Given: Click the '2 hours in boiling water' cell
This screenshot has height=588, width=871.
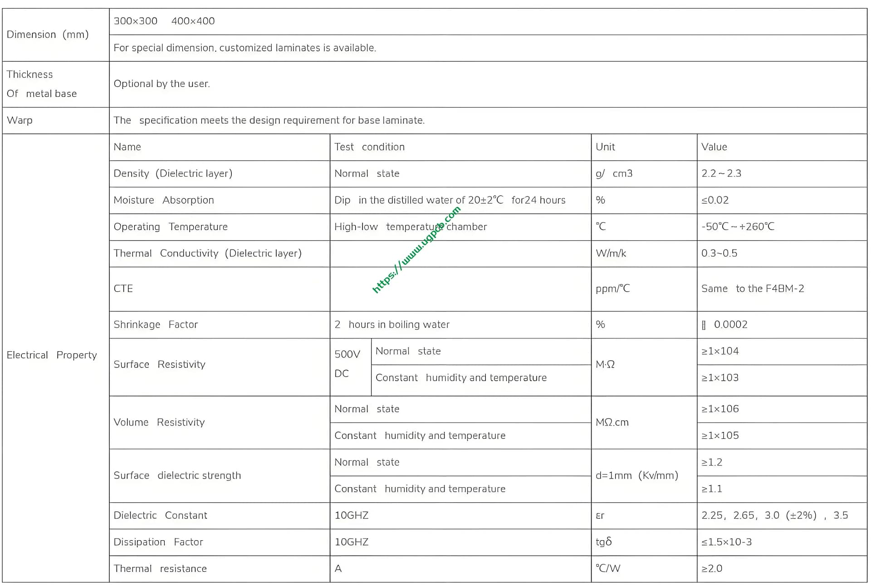Looking at the screenshot, I should coord(392,324).
